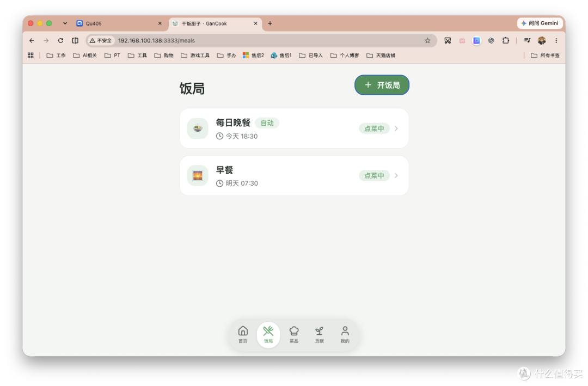Open the 售后2 bookmark
This screenshot has width=588, height=386.
253,56
